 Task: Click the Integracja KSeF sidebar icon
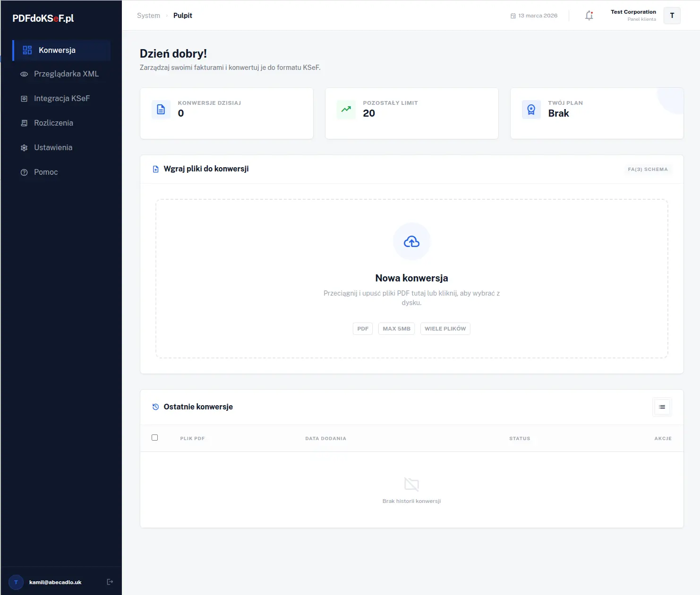pyautogui.click(x=24, y=99)
